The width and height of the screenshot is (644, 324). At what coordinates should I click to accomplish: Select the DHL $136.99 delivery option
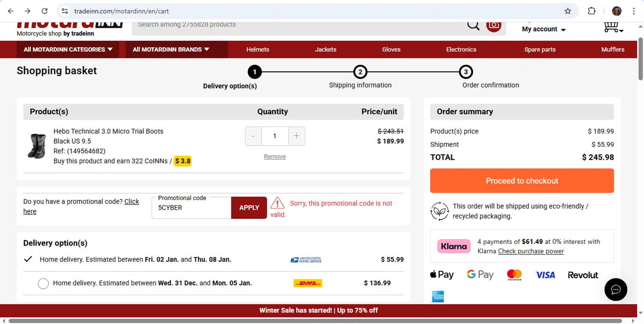tap(43, 284)
